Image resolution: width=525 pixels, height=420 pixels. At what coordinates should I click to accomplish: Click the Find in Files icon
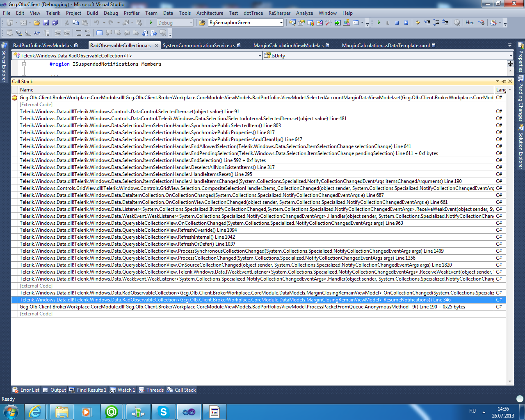(x=202, y=23)
